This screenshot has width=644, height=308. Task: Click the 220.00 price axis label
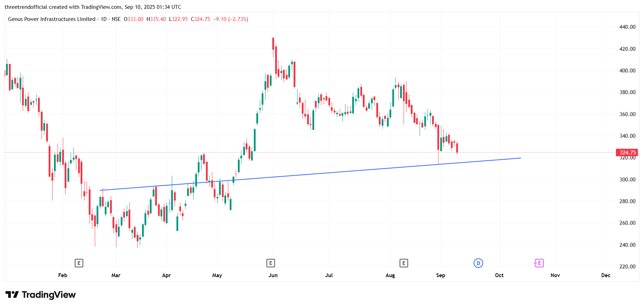(627, 266)
